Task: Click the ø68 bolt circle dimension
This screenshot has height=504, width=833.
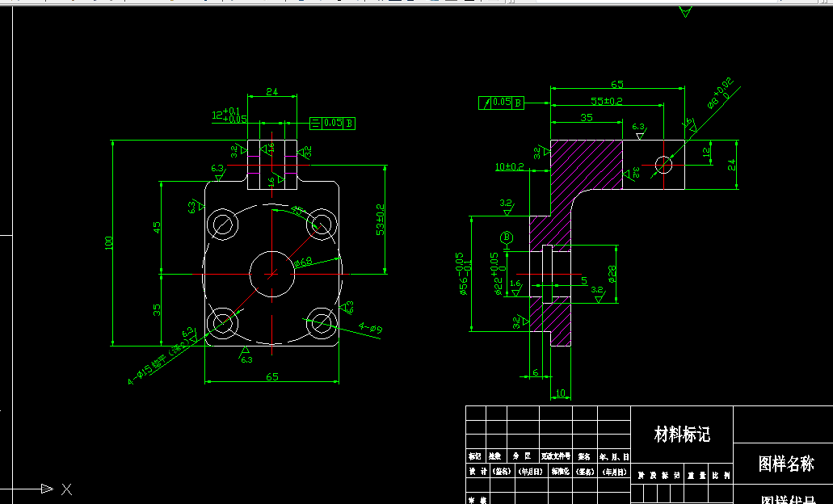Action: point(302,262)
